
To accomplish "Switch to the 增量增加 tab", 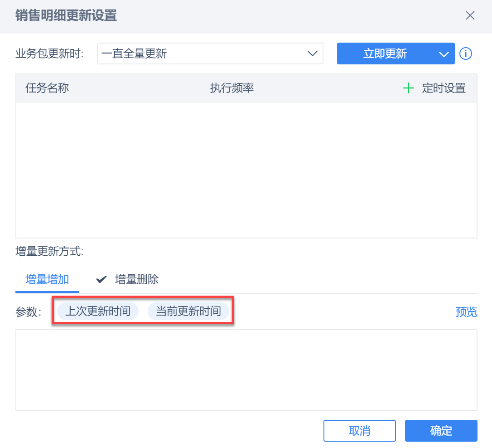I will 47,279.
